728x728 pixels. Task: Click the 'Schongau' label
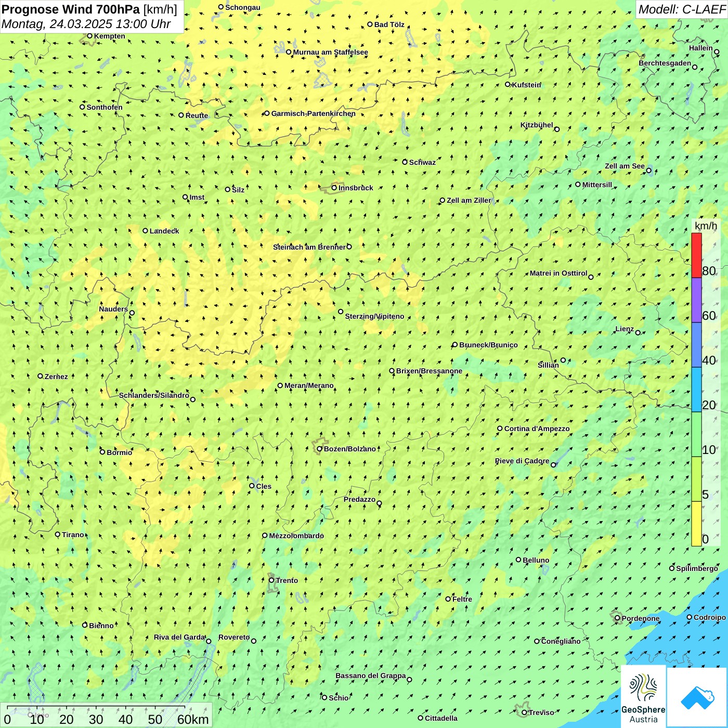click(243, 7)
